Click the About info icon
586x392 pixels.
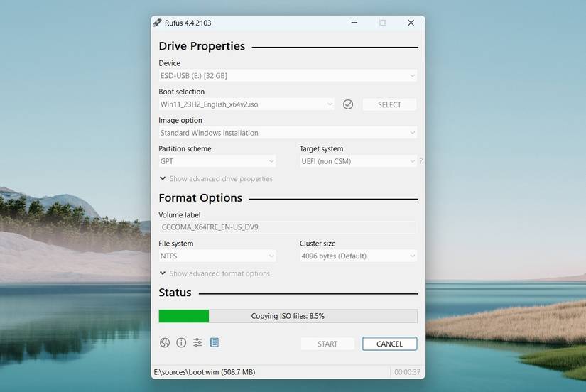click(x=181, y=342)
